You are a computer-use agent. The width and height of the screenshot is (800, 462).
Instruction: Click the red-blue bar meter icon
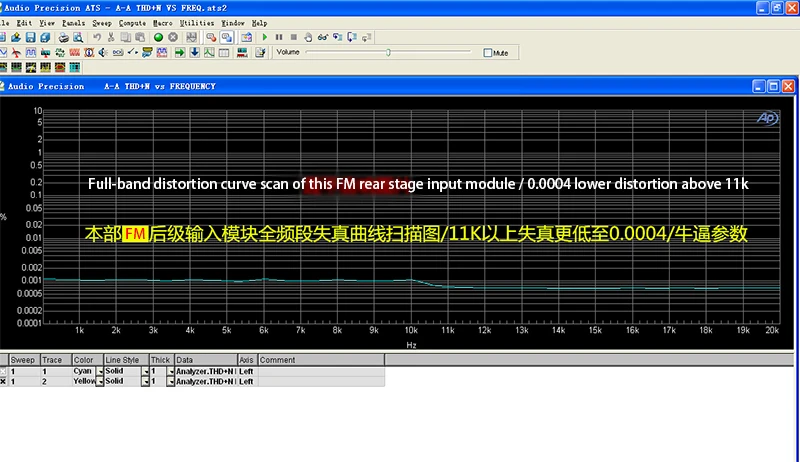242,53
